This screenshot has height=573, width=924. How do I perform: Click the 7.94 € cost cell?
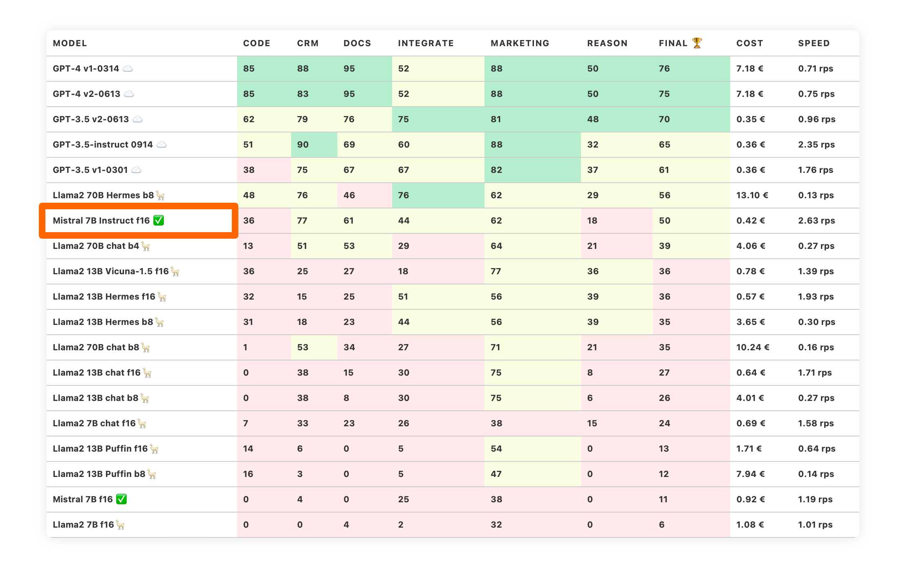[x=751, y=474]
